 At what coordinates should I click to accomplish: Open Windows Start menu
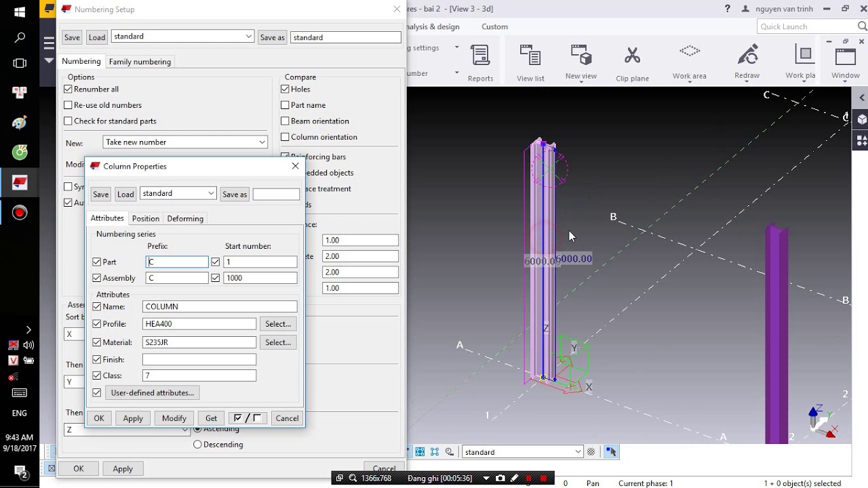20,12
